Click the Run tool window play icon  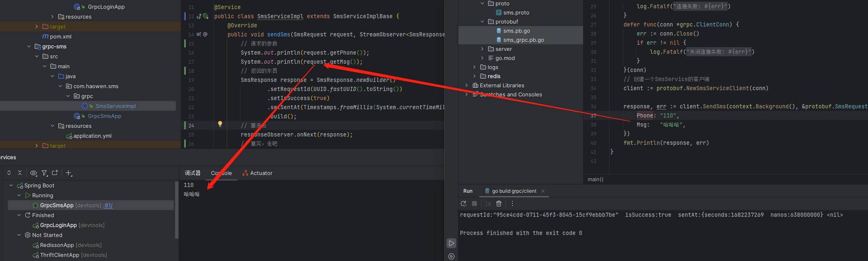(x=451, y=243)
